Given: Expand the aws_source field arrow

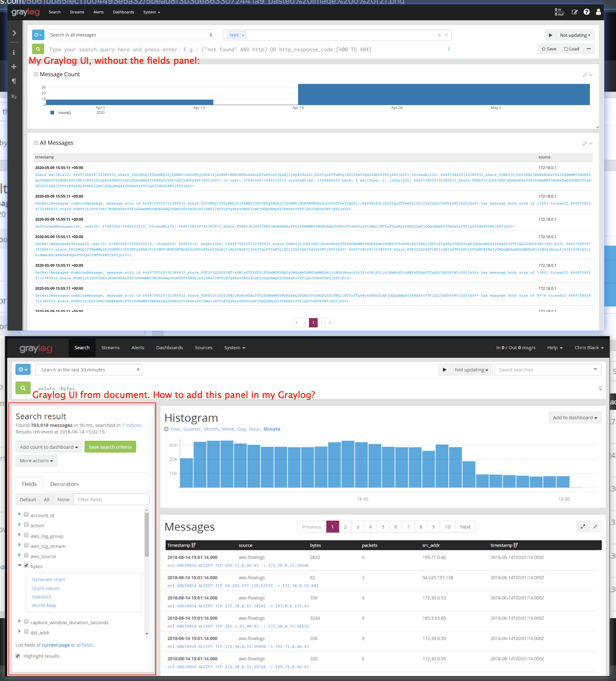Looking at the screenshot, I should [x=19, y=555].
